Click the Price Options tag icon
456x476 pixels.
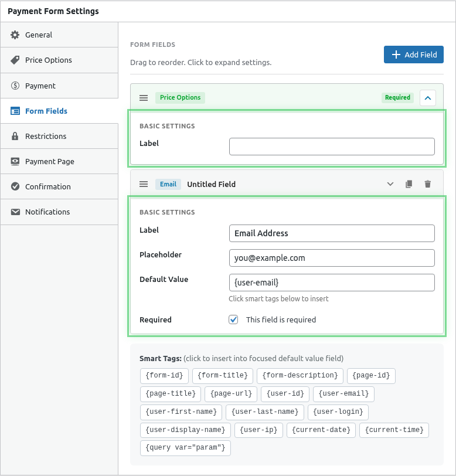[x=16, y=60]
